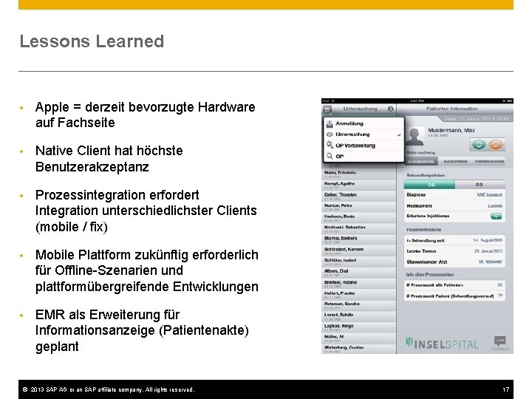Tap the OP Vorbereitung gear icon
Image resolution: width=532 pixels, height=399 pixels.
point(330,145)
